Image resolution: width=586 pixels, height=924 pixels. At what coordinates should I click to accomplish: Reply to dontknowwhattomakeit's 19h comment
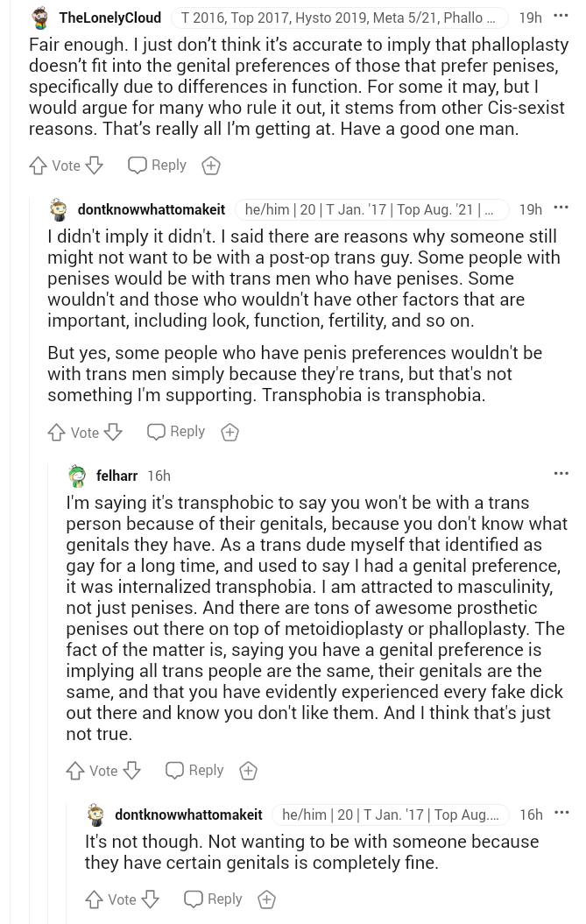[176, 432]
